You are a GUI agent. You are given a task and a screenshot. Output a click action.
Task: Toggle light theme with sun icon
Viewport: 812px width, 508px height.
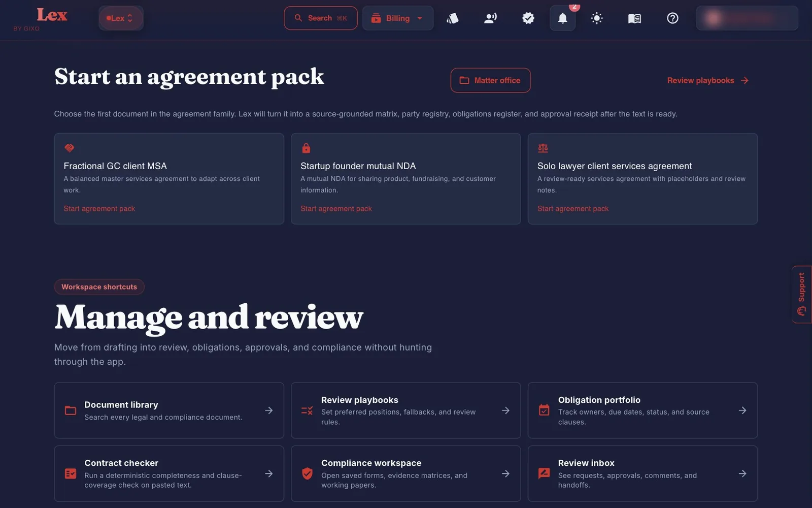pos(597,18)
